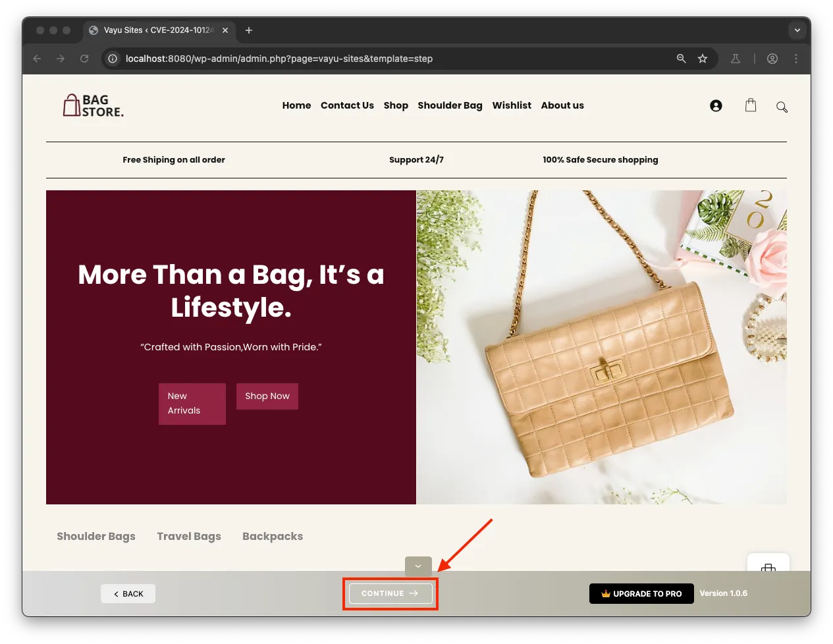Click the user account icon in header
The width and height of the screenshot is (833, 644).
pos(716,106)
